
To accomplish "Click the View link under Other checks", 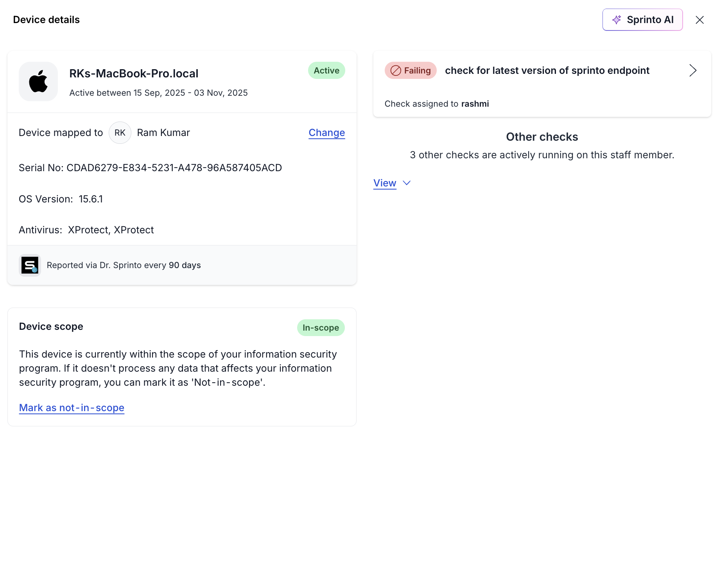I will [385, 183].
